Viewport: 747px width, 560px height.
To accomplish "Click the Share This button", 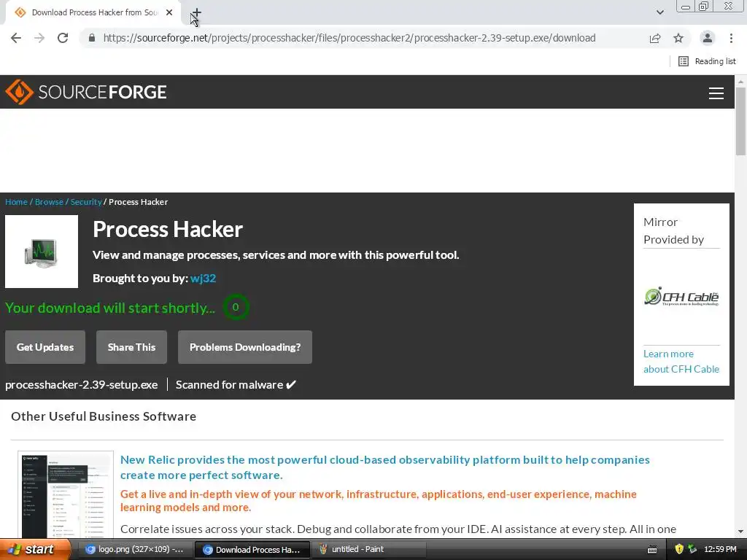I will point(131,347).
